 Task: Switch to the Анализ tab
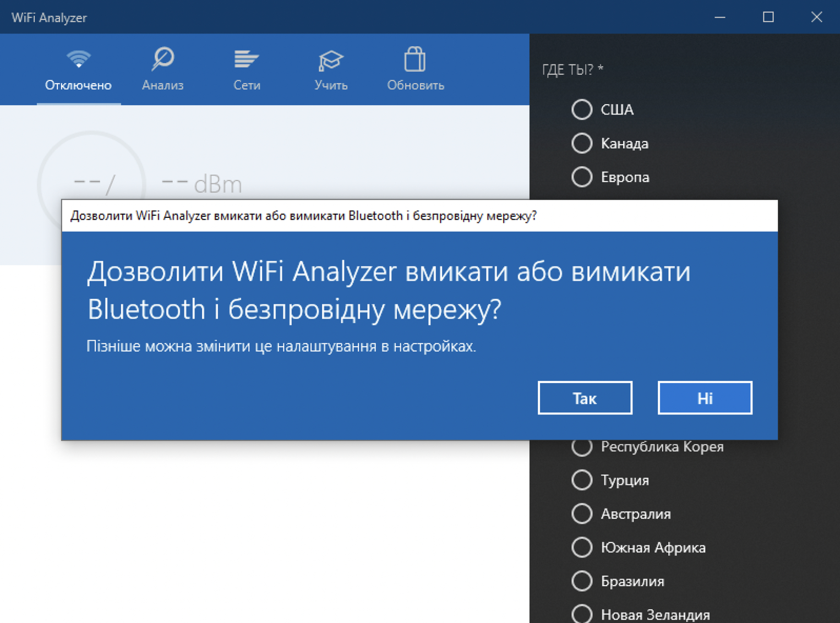click(x=162, y=70)
